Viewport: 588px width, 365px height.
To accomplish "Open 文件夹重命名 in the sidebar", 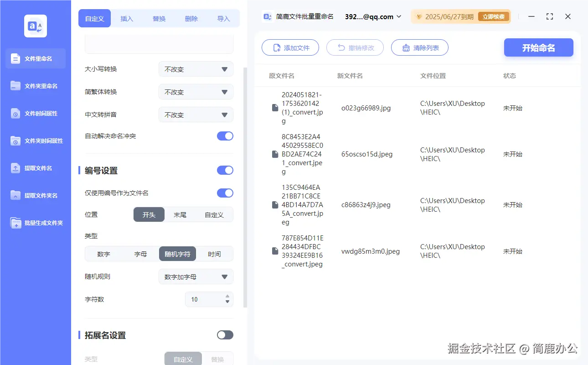I will click(36, 86).
